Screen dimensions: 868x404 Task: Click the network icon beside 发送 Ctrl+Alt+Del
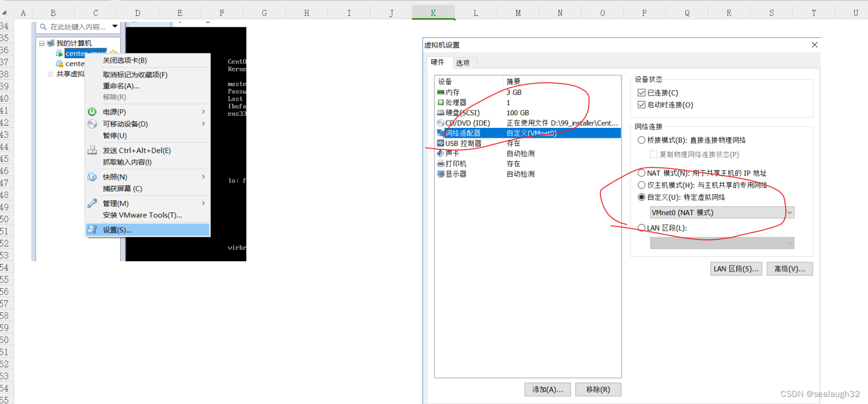tap(92, 150)
